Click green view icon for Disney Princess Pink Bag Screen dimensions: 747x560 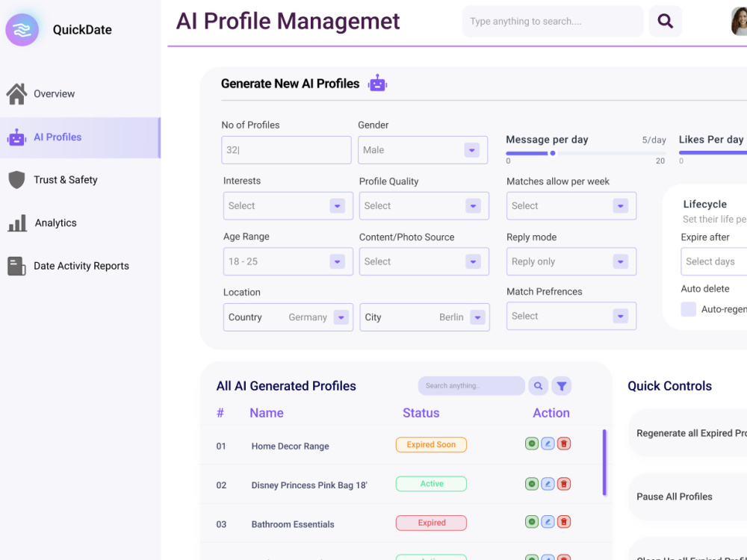point(532,484)
